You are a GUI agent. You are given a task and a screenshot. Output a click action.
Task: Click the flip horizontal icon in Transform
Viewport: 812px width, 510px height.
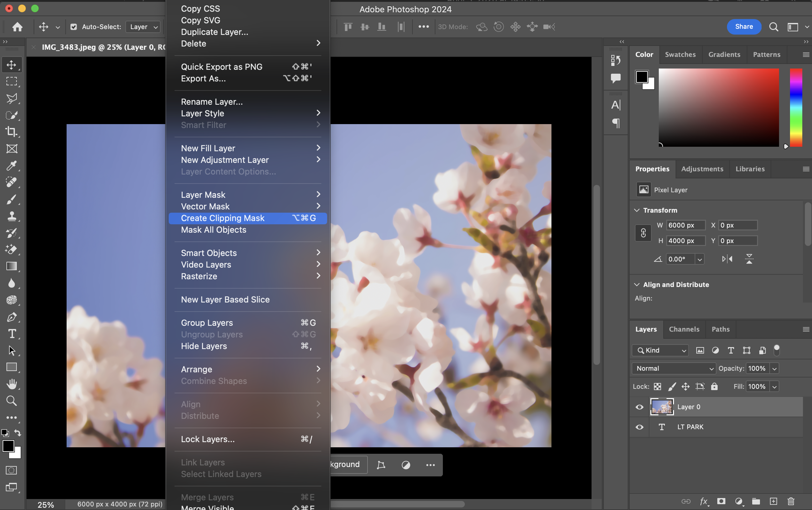coord(727,259)
